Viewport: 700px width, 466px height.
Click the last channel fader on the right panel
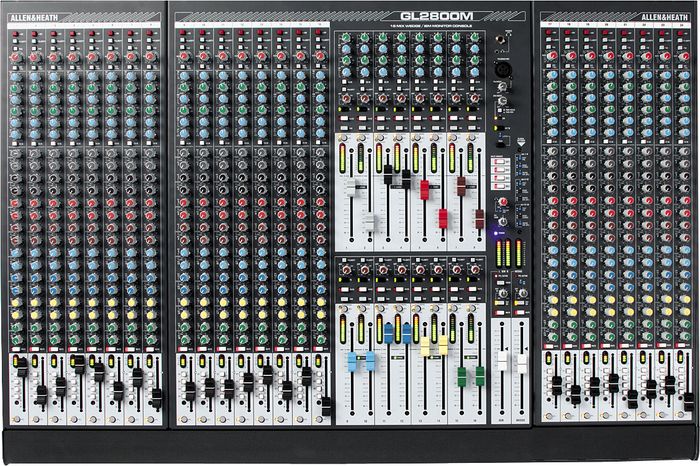click(688, 402)
